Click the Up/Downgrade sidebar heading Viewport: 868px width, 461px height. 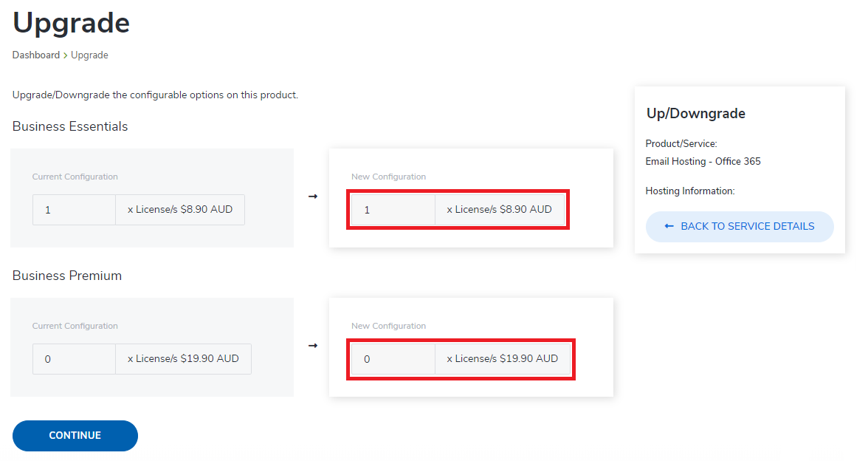696,114
